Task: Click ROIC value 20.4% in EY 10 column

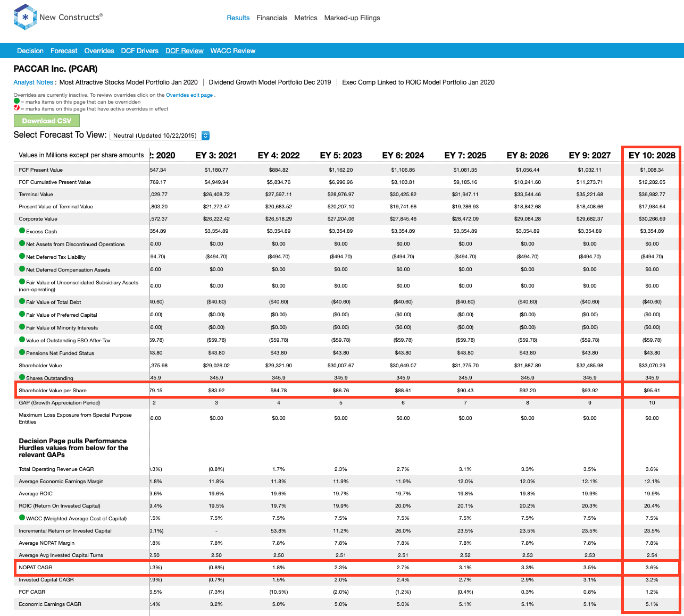Action: tap(652, 505)
